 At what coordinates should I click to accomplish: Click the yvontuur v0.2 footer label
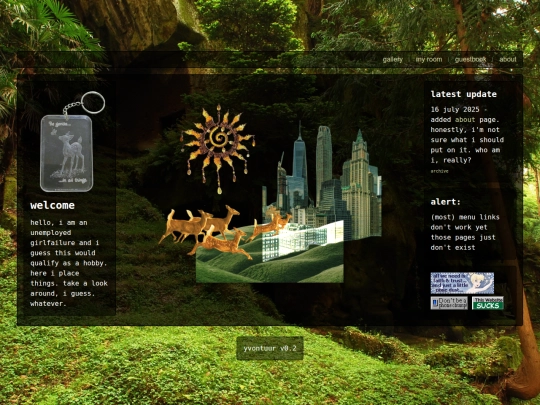coord(270,348)
